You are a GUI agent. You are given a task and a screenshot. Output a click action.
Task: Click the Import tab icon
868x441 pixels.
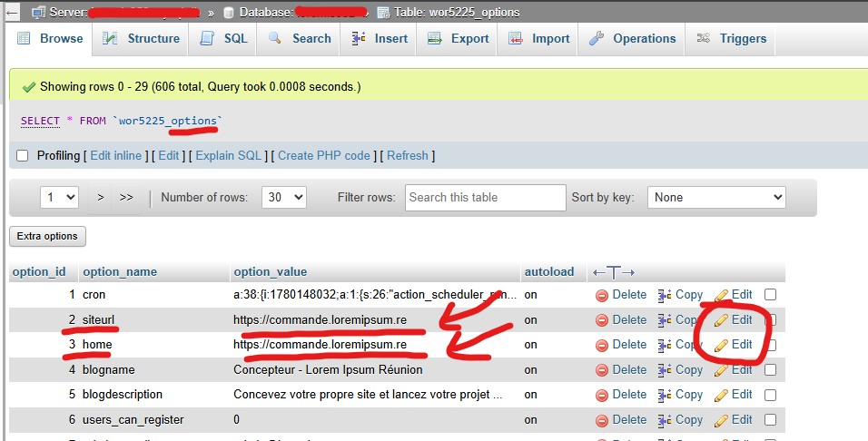point(516,38)
